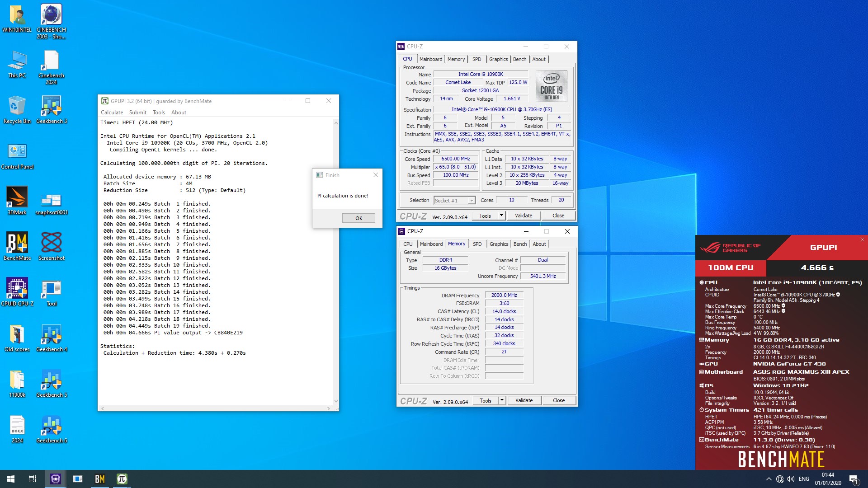Show hidden tray icons chevron
Image resolution: width=868 pixels, height=488 pixels.
pyautogui.click(x=769, y=479)
